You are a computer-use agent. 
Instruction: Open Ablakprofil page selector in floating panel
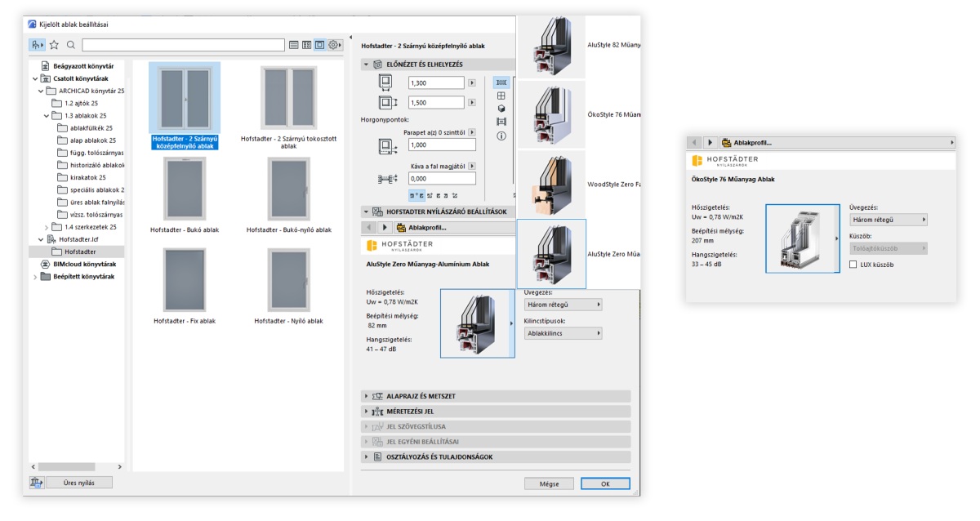(x=835, y=143)
